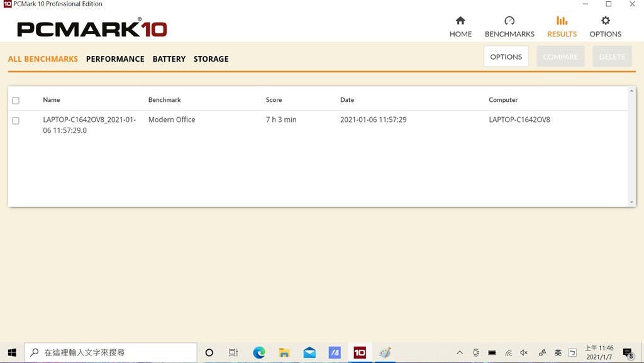Open the Windows Start menu

pyautogui.click(x=12, y=352)
